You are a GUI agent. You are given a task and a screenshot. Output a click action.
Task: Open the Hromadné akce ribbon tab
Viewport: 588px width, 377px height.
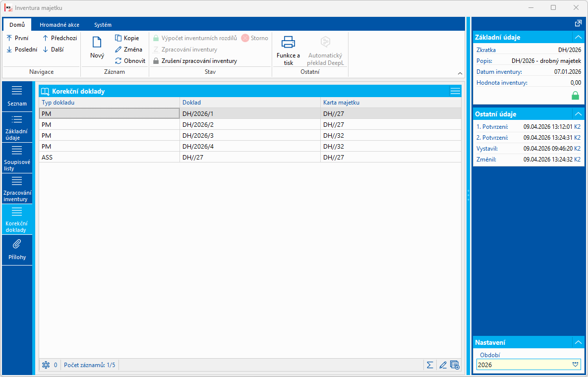(59, 25)
